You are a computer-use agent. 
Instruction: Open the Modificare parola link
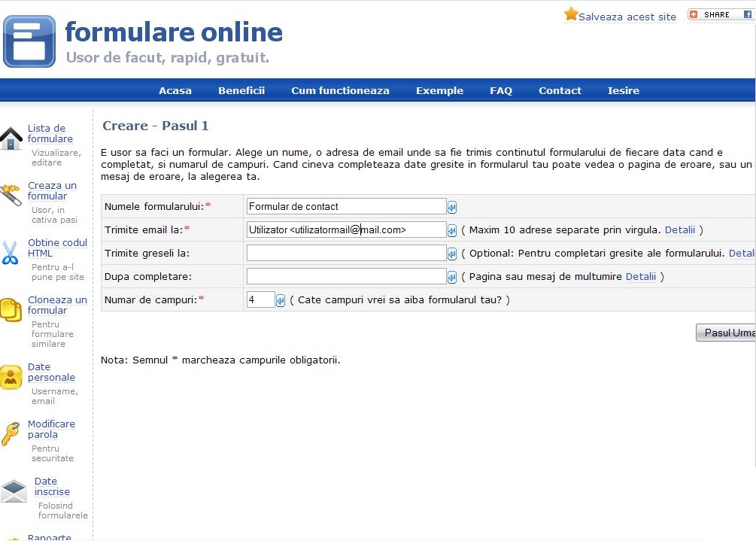51,429
